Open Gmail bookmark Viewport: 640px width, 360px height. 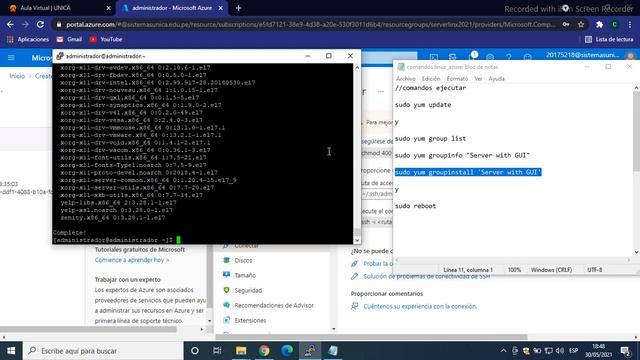(x=69, y=39)
